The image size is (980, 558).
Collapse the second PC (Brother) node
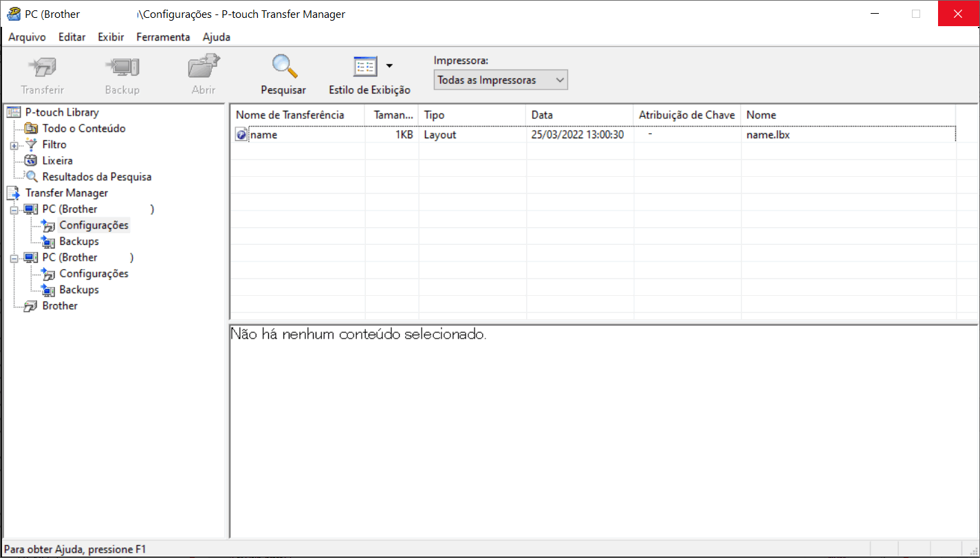point(14,258)
